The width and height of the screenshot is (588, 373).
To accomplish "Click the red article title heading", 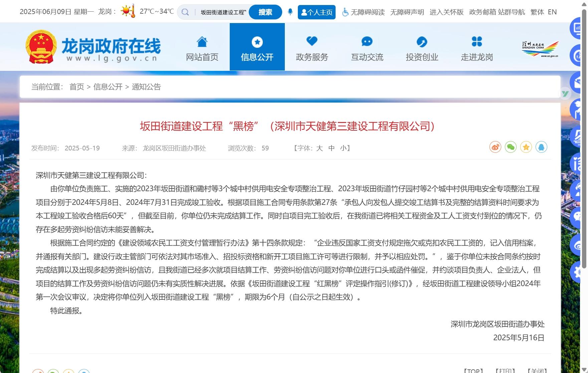I will click(x=287, y=126).
